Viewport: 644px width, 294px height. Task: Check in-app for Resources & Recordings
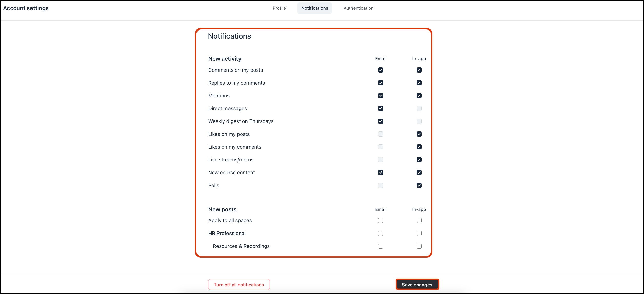click(419, 246)
